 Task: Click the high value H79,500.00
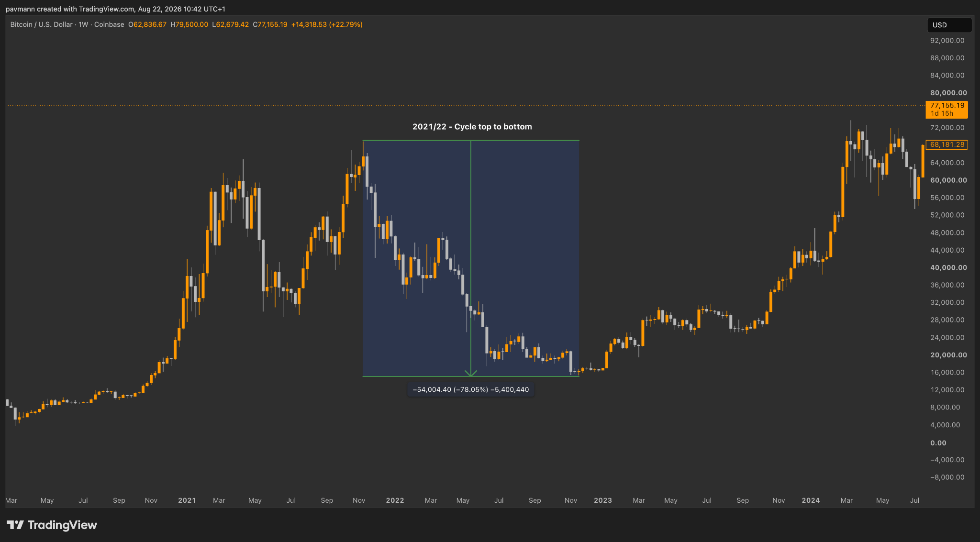(189, 24)
